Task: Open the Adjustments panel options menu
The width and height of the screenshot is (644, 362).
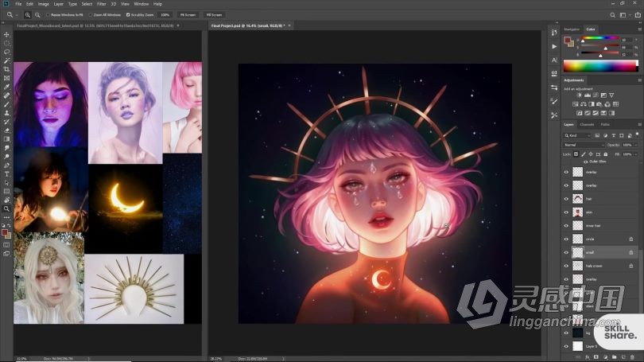Action: click(639, 80)
